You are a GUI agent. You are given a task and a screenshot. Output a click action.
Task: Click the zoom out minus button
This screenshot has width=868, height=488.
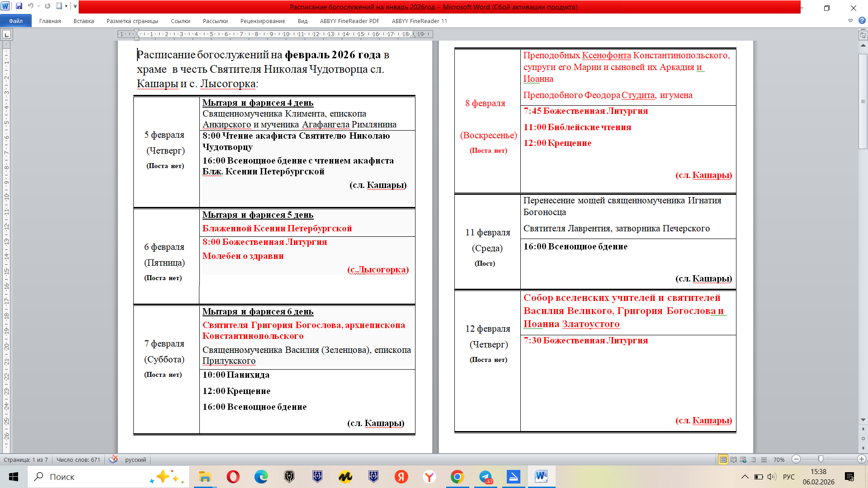[x=797, y=460]
